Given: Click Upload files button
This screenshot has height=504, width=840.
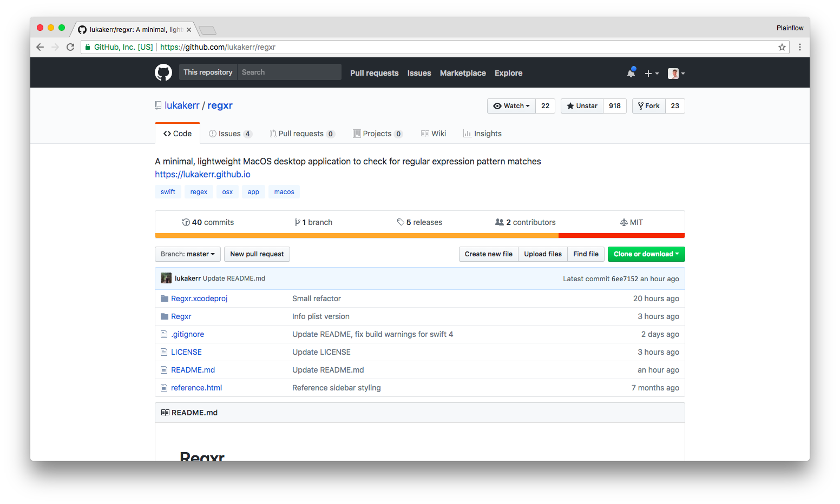Looking at the screenshot, I should [543, 254].
